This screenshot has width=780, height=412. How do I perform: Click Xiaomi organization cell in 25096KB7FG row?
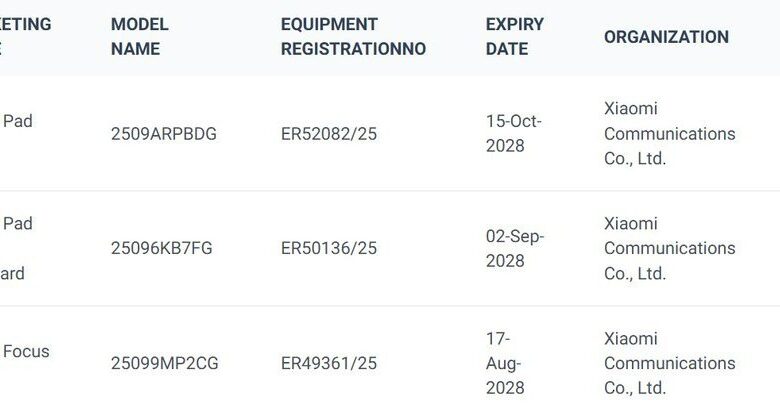click(669, 248)
